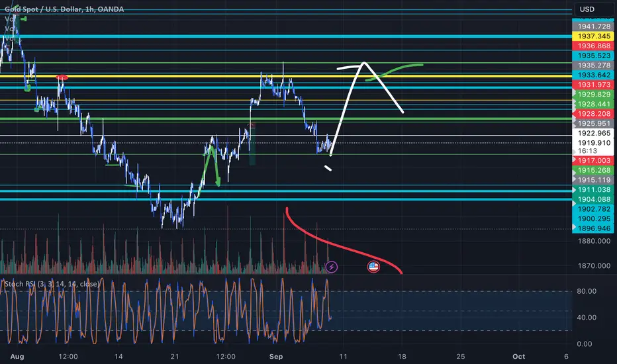
Task: Click the 1870.000 price axis value
Action: click(594, 266)
